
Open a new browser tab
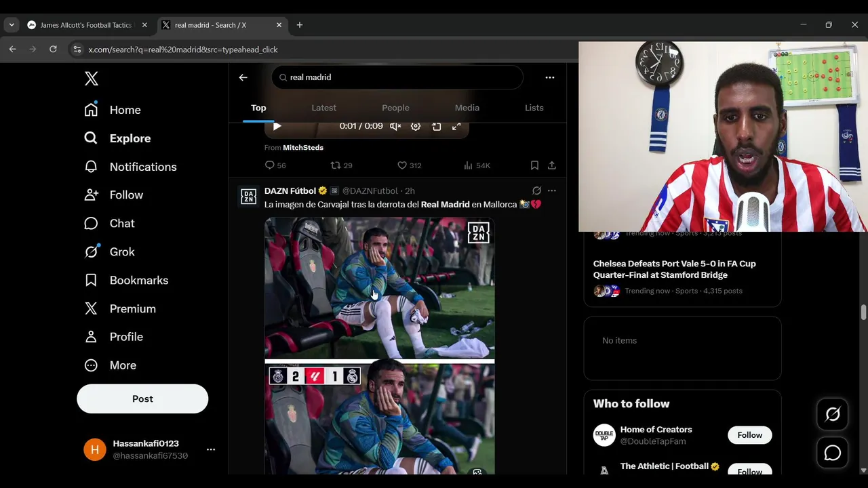[300, 25]
